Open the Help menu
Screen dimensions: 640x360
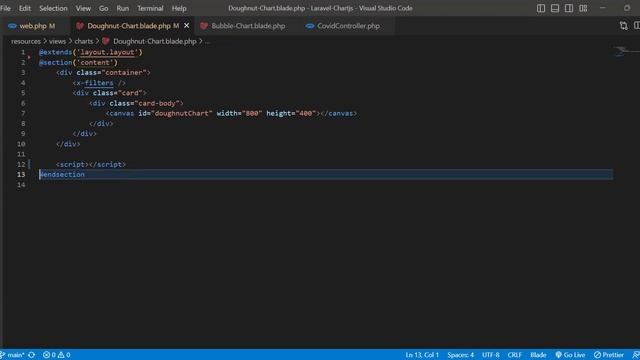(x=179, y=8)
